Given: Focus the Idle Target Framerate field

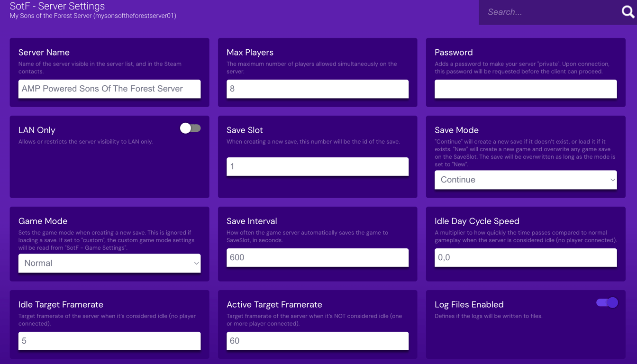Looking at the screenshot, I should (x=109, y=341).
